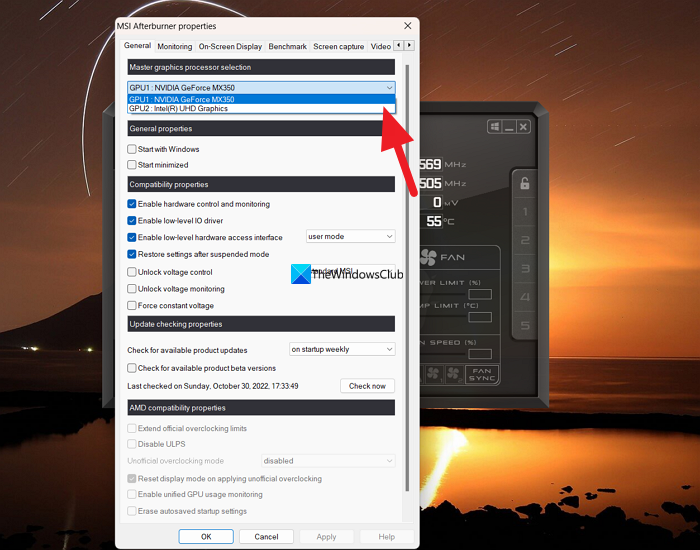Click the power limit value box
The image size is (700, 550).
pos(480,294)
